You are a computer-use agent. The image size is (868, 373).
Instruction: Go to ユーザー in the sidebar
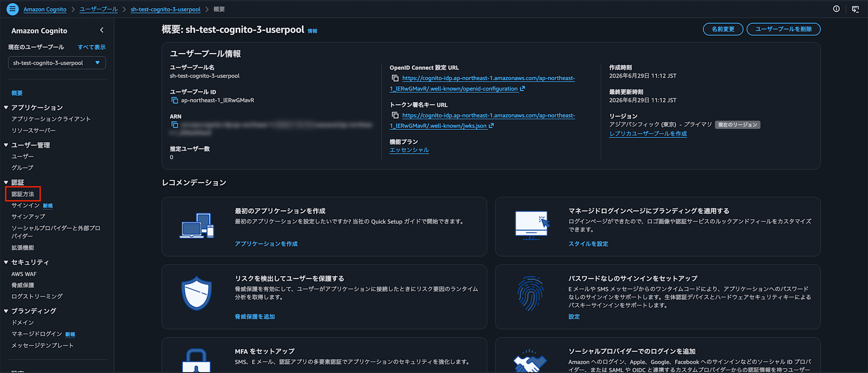click(x=23, y=156)
